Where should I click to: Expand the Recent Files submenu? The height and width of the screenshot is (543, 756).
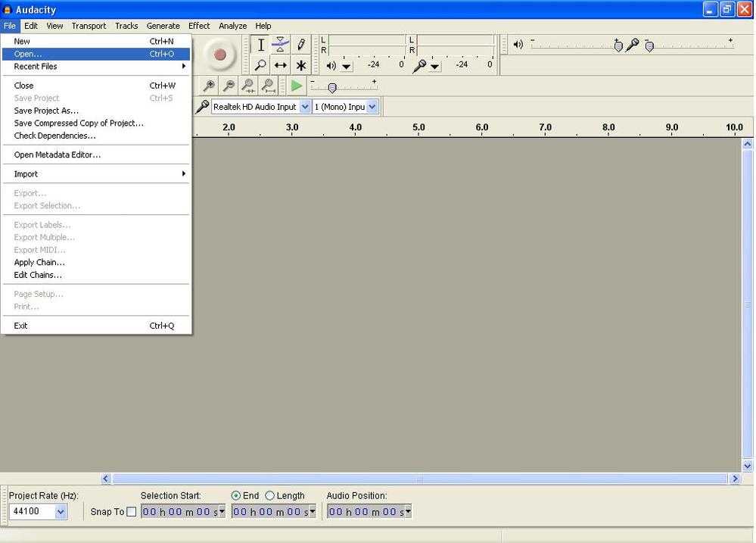pos(96,67)
